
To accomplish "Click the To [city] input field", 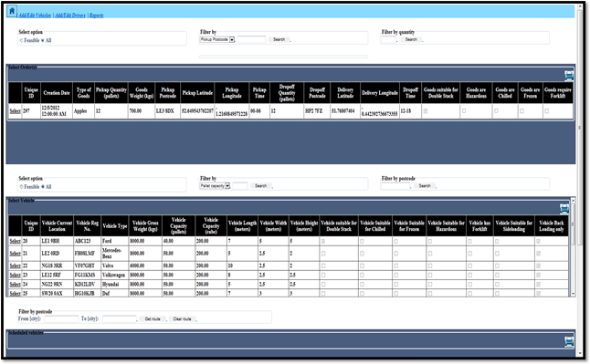I will (x=120, y=319).
